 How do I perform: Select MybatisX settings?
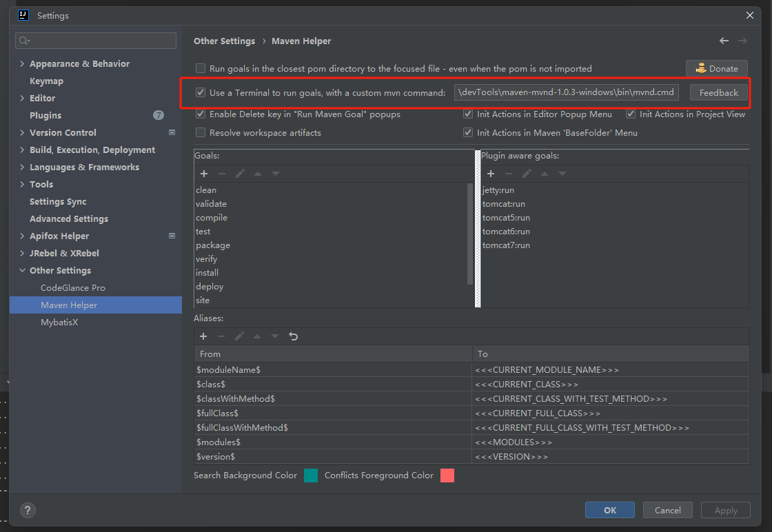[x=59, y=322]
